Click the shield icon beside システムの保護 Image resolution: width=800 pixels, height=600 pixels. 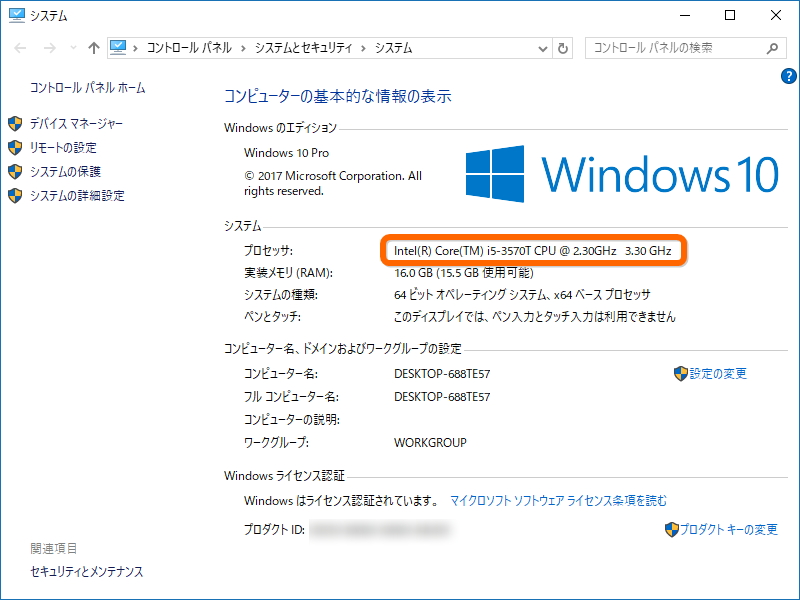16,172
